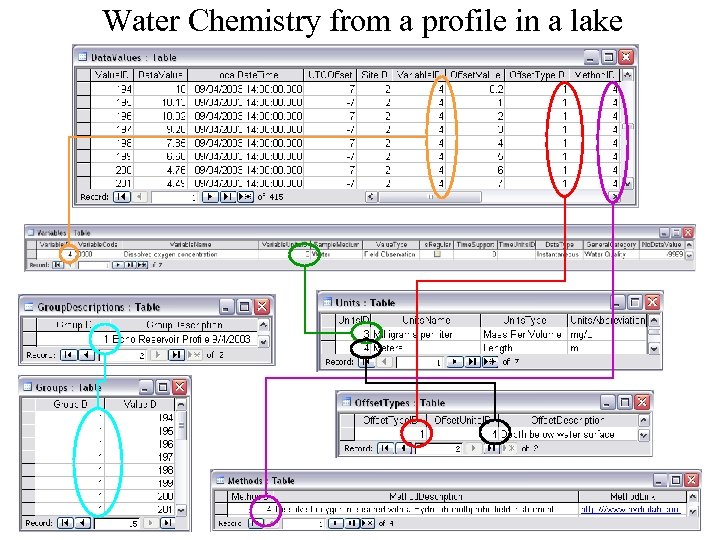Select GroupDescription column header
Image resolution: width=720 pixels, height=540 pixels.
[x=184, y=325]
